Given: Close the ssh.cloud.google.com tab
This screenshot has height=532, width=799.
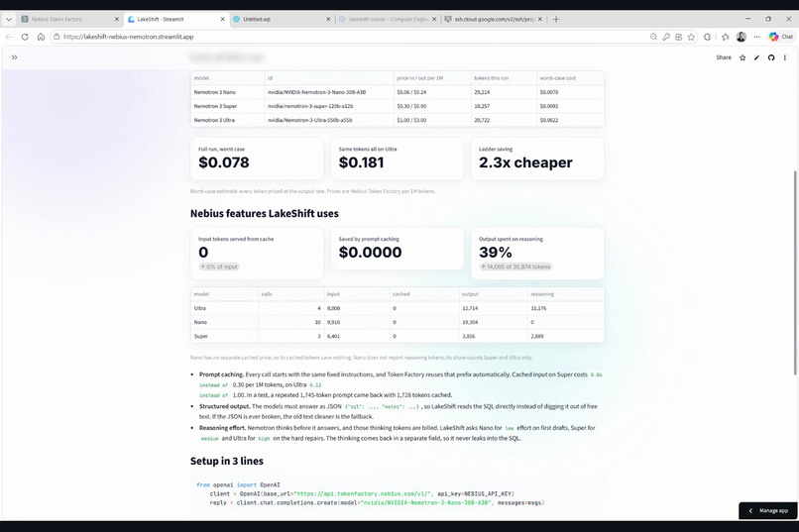Looking at the screenshot, I should coord(540,20).
